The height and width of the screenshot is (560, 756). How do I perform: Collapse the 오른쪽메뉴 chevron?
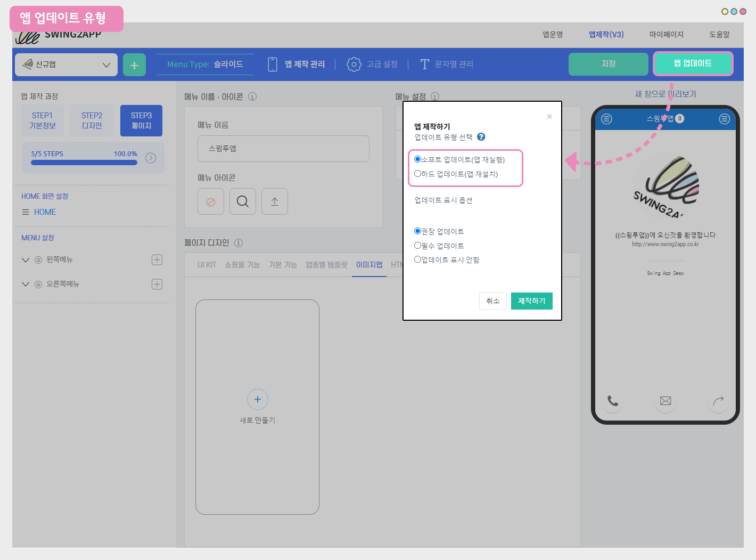tap(25, 284)
